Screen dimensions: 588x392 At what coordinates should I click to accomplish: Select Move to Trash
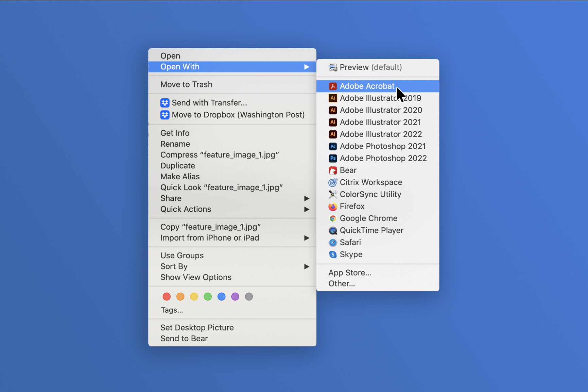click(x=186, y=84)
